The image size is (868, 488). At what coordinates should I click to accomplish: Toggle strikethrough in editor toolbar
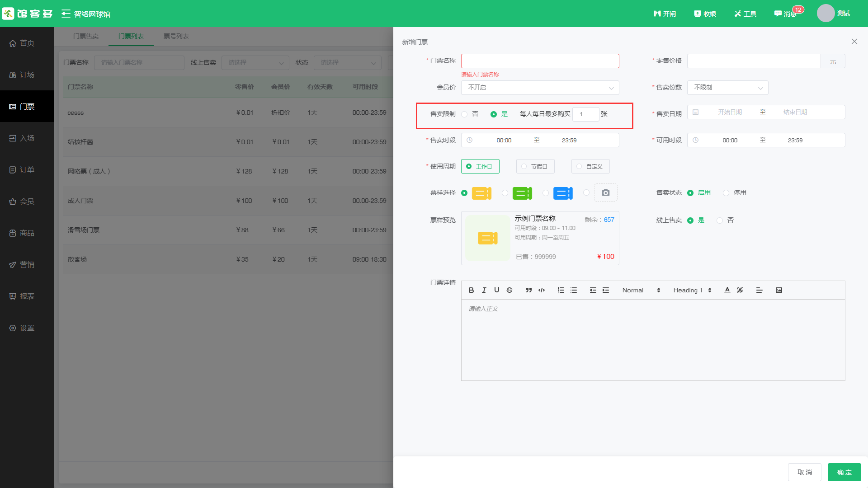509,290
